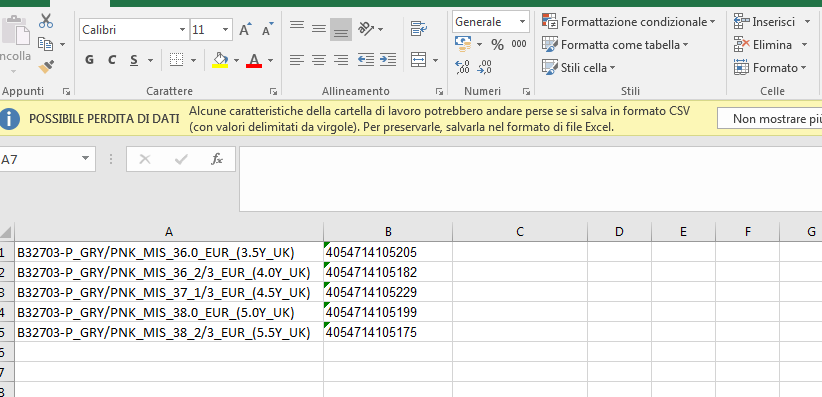The width and height of the screenshot is (822, 397).
Task: Open Formato cells menu
Action: pos(771,68)
